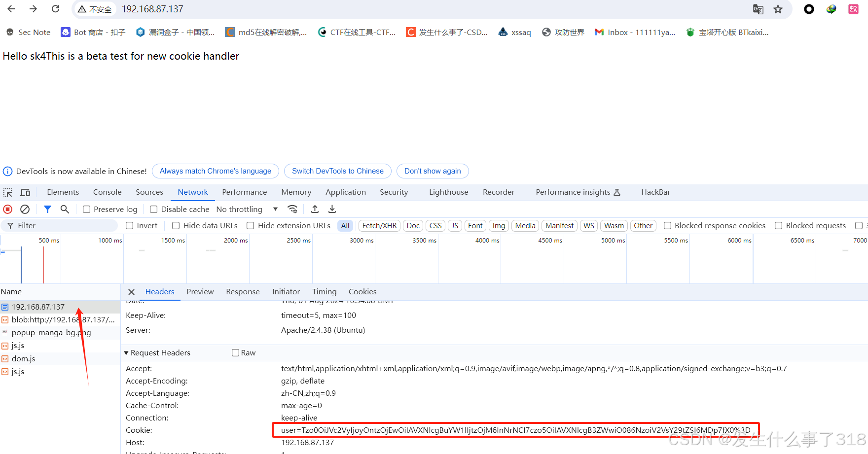Toggle the network filter funnel icon
This screenshot has width=868, height=454.
[47, 210]
